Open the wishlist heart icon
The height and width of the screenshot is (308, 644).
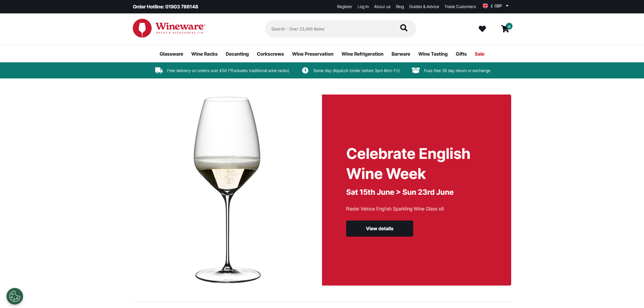(x=482, y=29)
